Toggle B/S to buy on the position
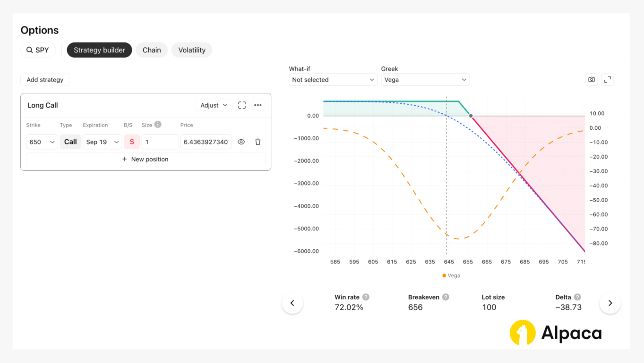The width and height of the screenshot is (644, 363). click(x=131, y=142)
